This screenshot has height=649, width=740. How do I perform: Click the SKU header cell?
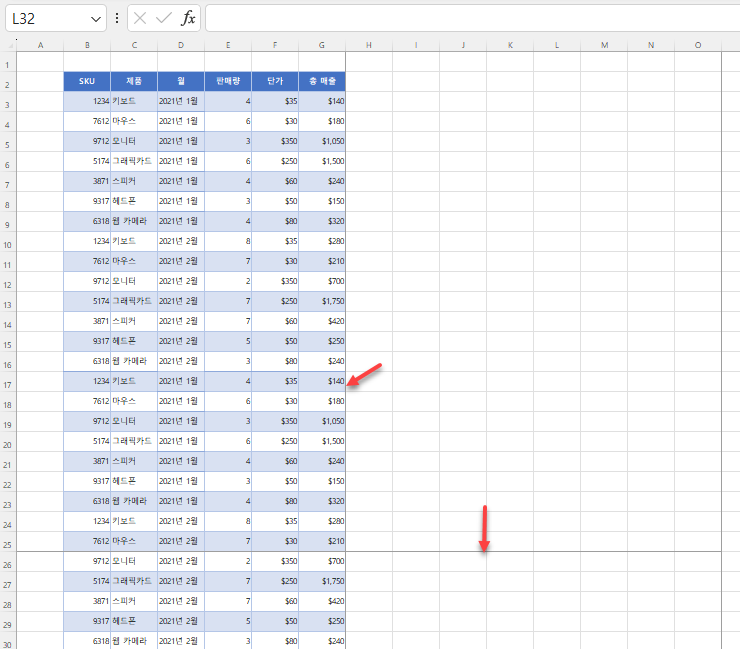click(87, 81)
